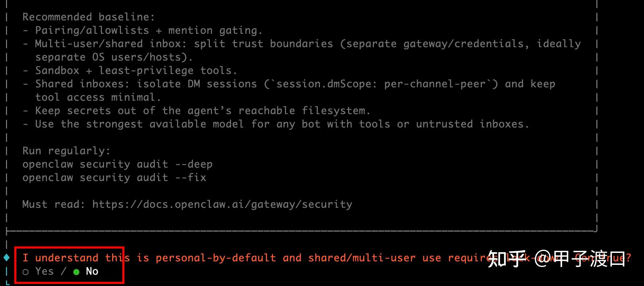Click the "Pairing/allowlists + mention gating" line
This screenshot has width=644, height=286.
(x=148, y=30)
